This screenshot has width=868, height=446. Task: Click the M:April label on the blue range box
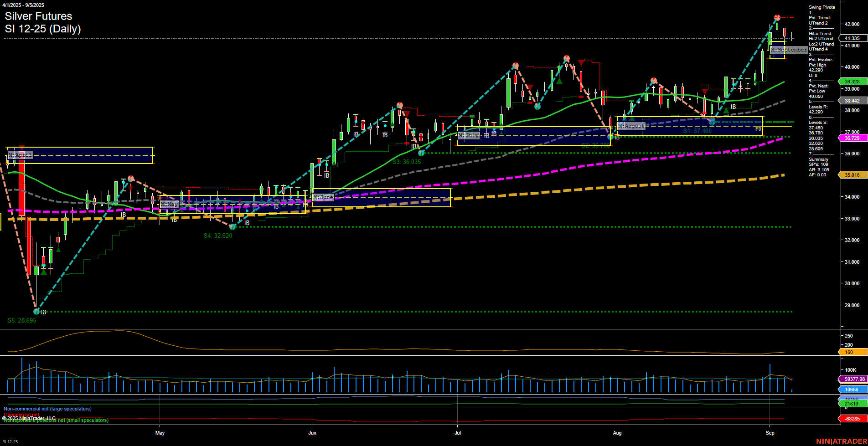click(20, 155)
